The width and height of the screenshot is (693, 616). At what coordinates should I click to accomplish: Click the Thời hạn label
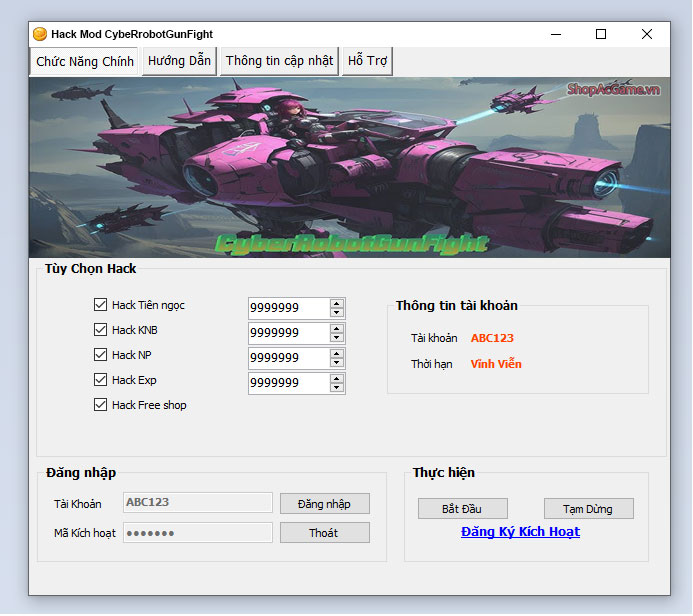pyautogui.click(x=431, y=365)
